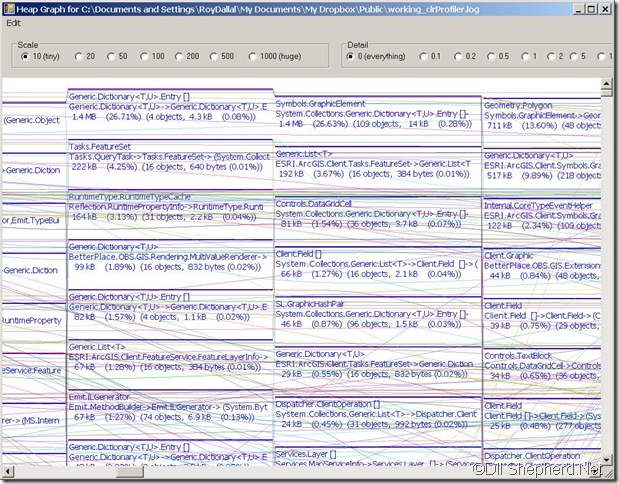Select the Generic.List<T> 192 kB node

pyautogui.click(x=378, y=171)
